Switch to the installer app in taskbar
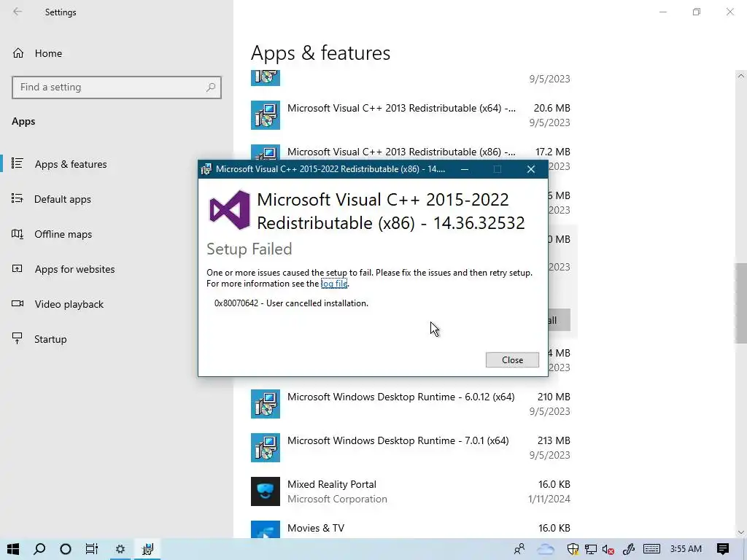This screenshot has width=747, height=560. pyautogui.click(x=147, y=549)
